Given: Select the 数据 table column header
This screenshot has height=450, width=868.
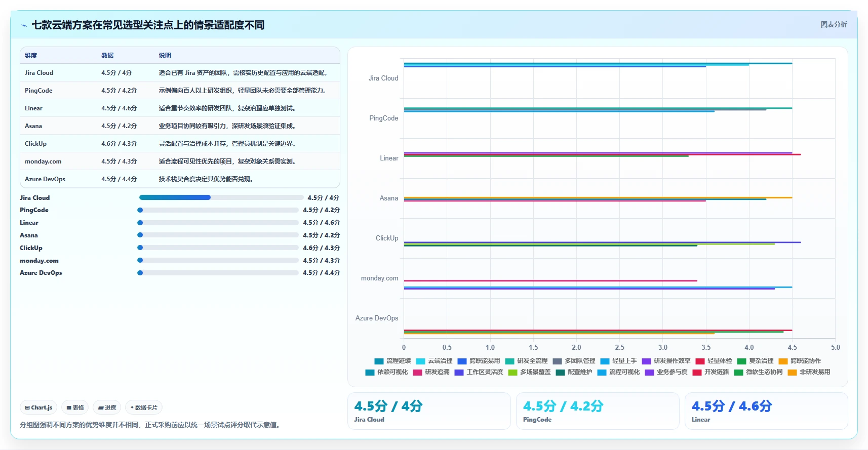Looking at the screenshot, I should 107,56.
